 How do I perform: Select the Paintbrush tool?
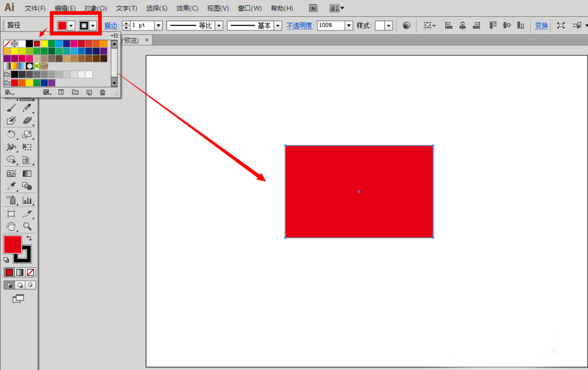pos(11,107)
